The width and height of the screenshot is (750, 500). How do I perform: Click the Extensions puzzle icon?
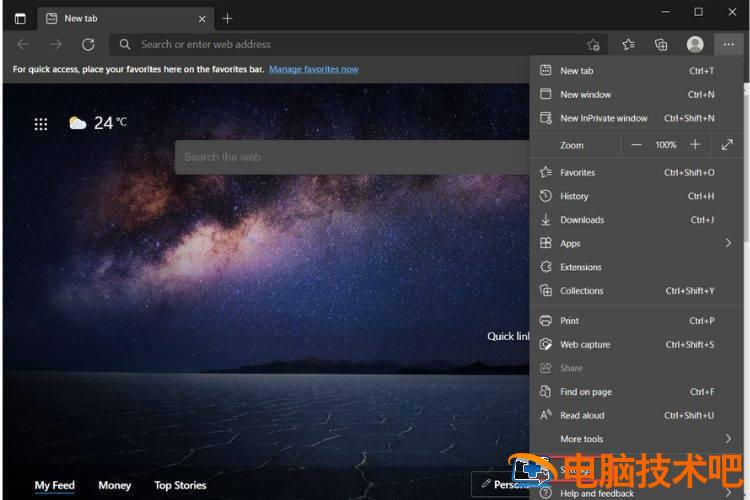(x=546, y=267)
